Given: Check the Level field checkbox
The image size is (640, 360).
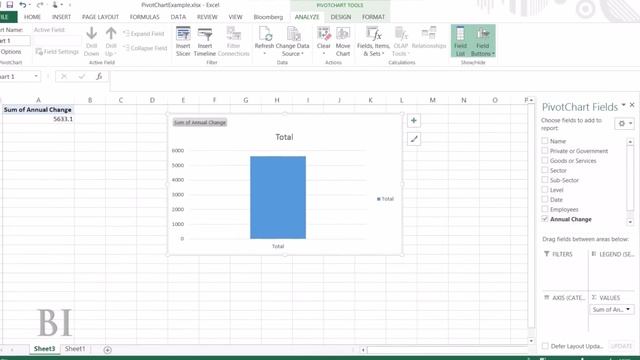Looking at the screenshot, I should (544, 190).
